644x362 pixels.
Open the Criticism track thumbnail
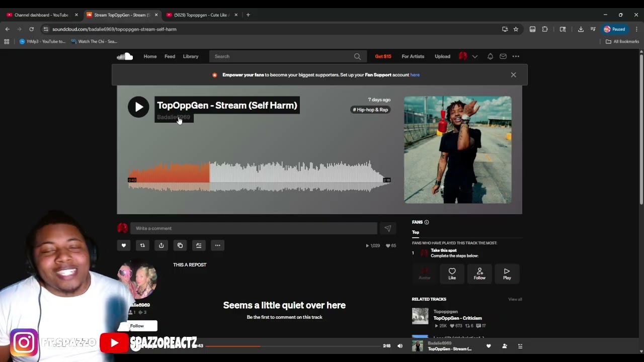coord(420,316)
